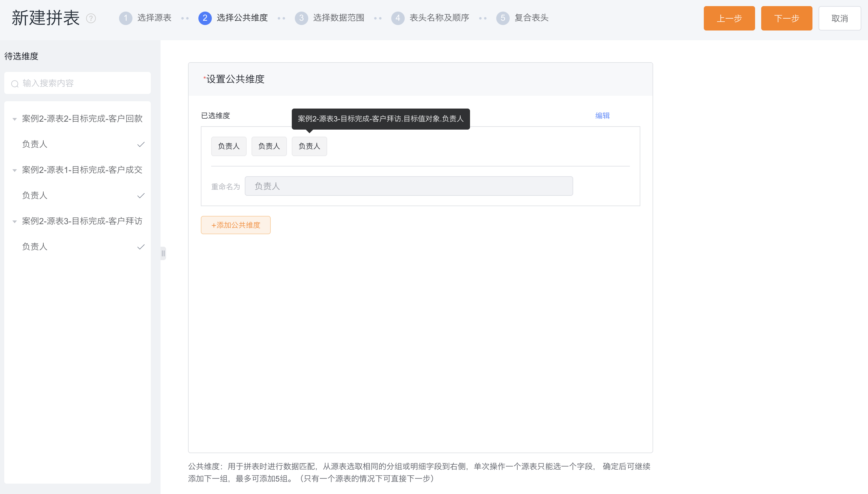Screen dimensions: 868x494
Task: Click the 上一步 button
Action: tap(729, 18)
